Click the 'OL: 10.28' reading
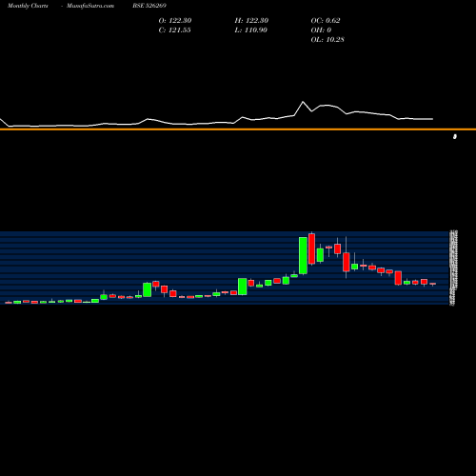Image resolution: width=476 pixels, height=476 pixels. [x=327, y=40]
